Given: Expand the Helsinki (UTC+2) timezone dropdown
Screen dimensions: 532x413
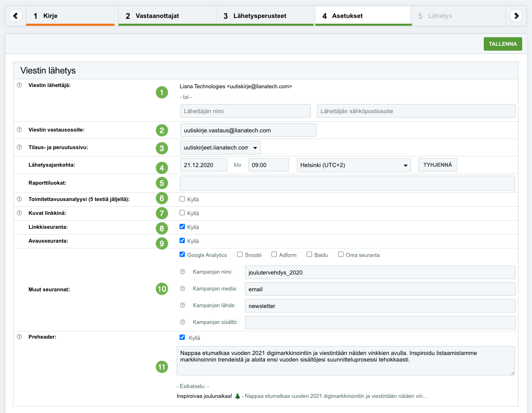Looking at the screenshot, I should (353, 165).
